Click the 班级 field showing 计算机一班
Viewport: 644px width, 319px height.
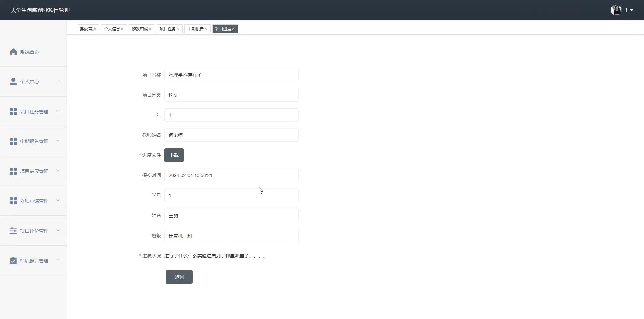tap(231, 236)
